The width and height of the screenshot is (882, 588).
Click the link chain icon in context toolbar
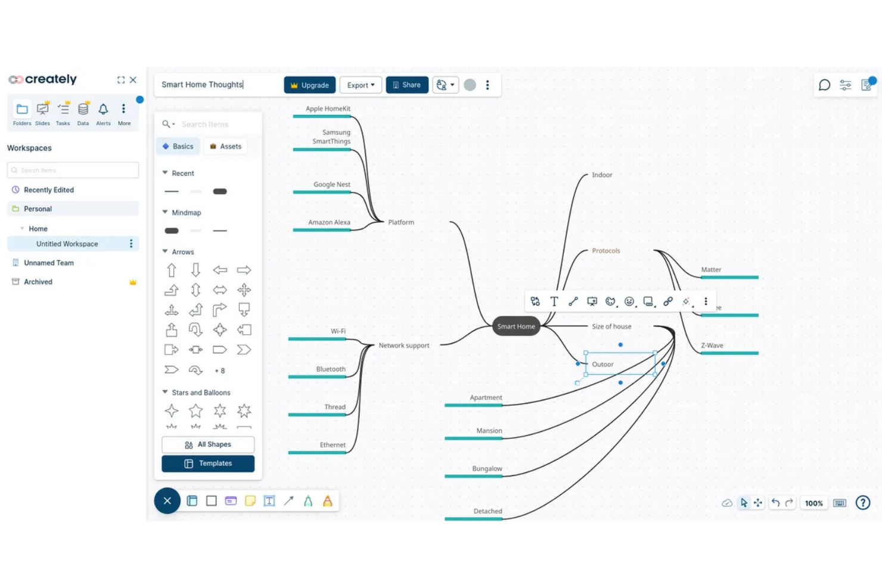click(x=668, y=301)
